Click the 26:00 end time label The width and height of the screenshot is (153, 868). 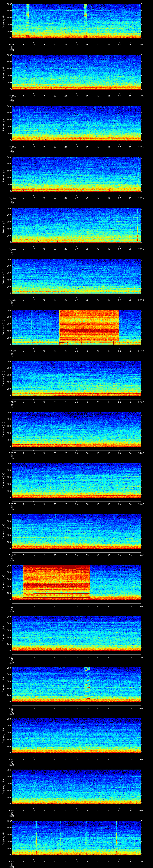click(x=141, y=606)
